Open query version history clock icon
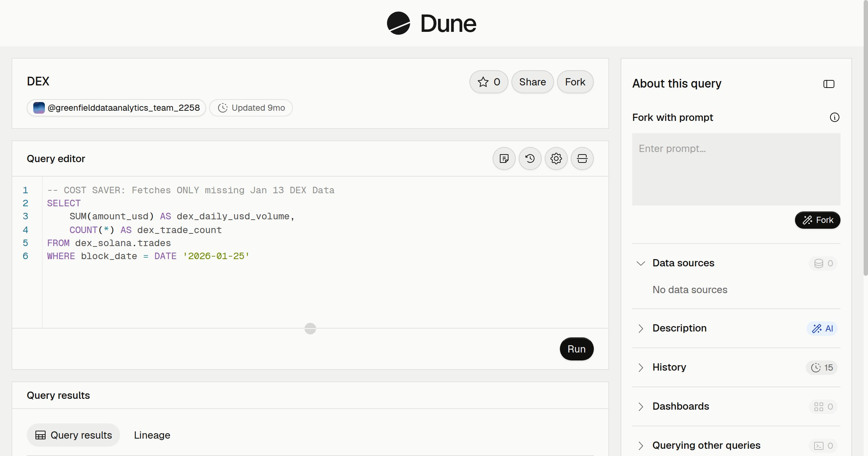 (x=530, y=159)
